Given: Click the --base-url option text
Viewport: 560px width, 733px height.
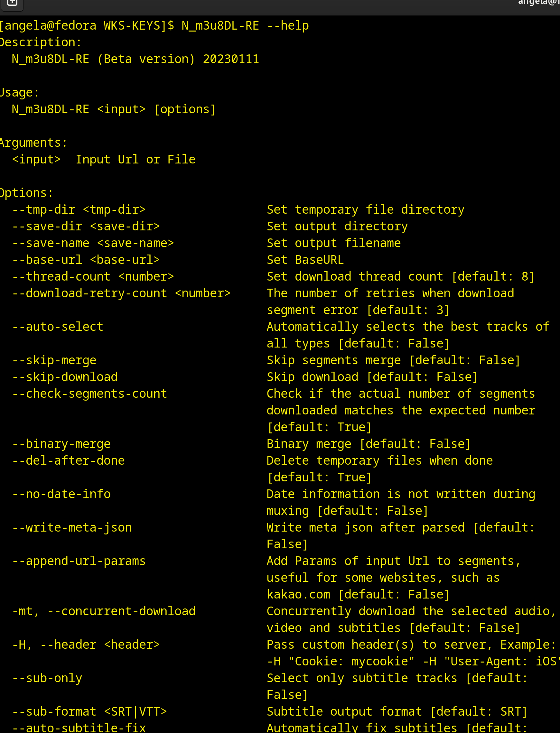Looking at the screenshot, I should [86, 260].
